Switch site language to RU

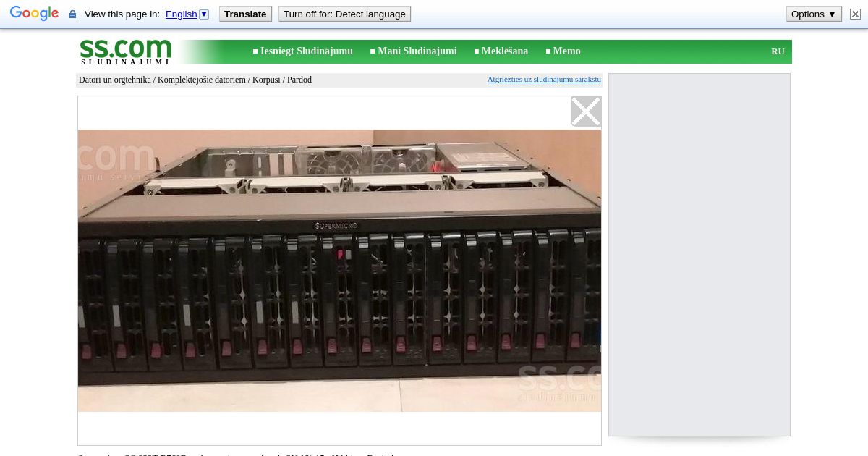[x=778, y=51]
